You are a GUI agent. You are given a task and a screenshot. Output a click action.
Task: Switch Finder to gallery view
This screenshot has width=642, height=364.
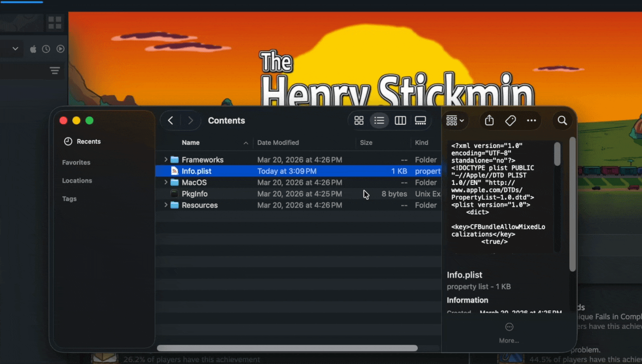[420, 120]
